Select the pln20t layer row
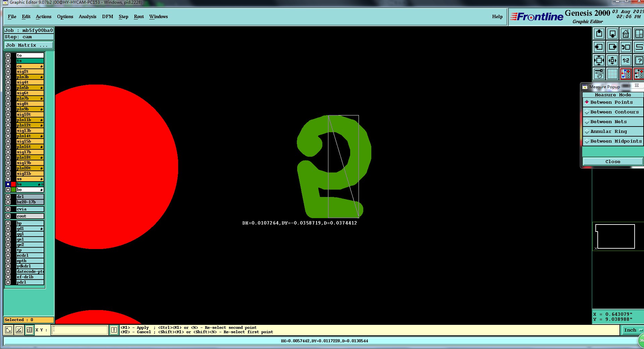The height and width of the screenshot is (349, 644). (x=30, y=168)
